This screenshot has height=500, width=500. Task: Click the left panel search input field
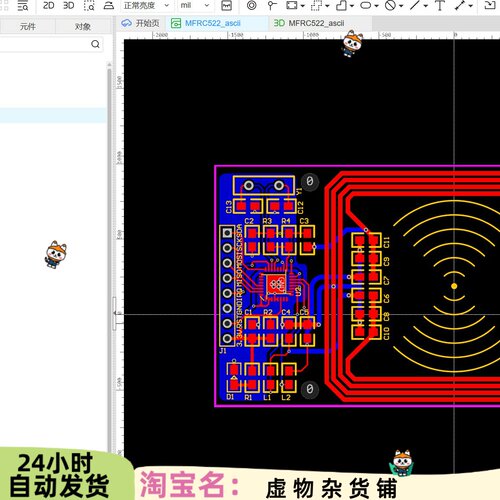(52, 44)
